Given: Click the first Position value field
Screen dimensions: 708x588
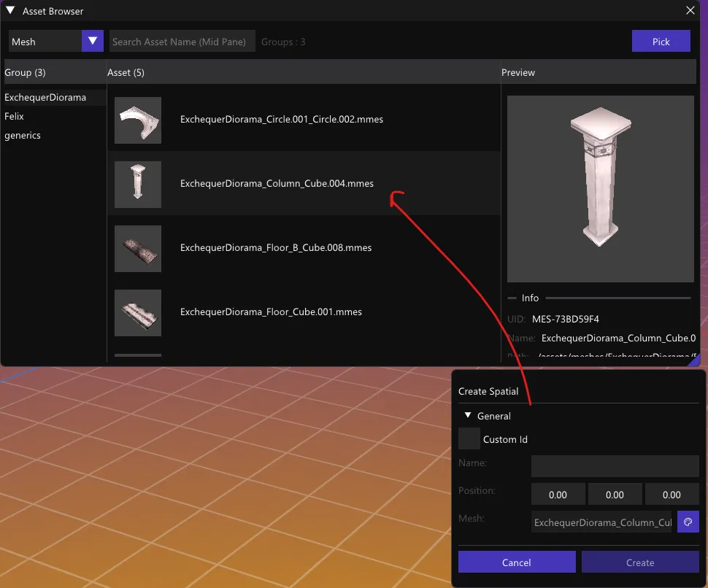Looking at the screenshot, I should coord(558,494).
